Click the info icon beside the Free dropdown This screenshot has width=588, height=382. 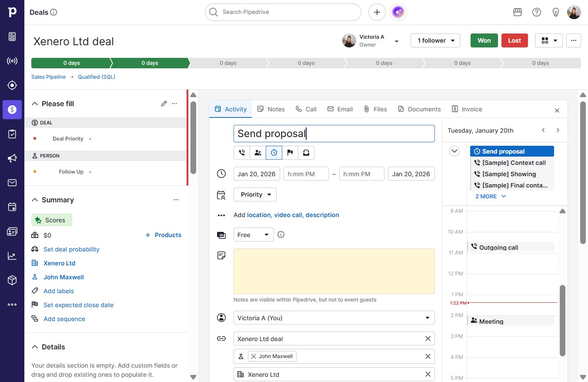(x=281, y=235)
